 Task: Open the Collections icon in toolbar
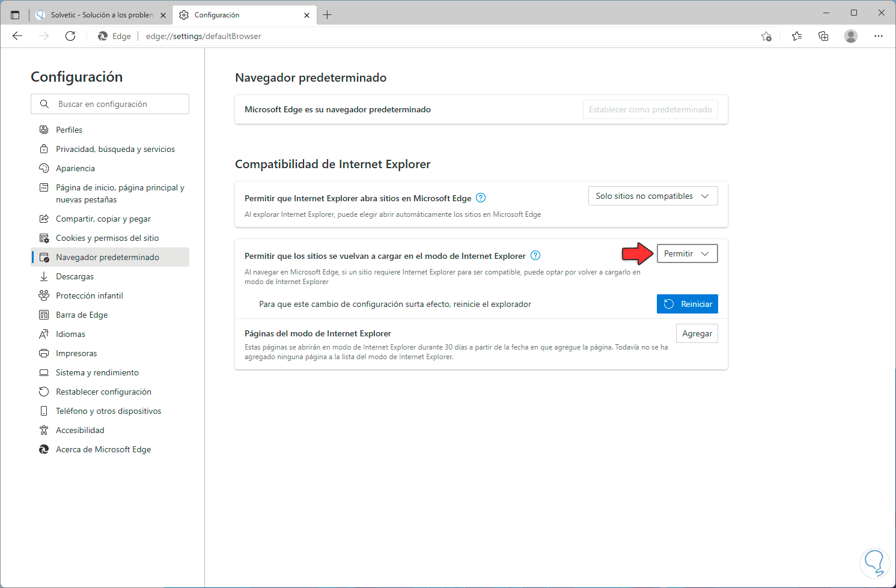(x=823, y=36)
